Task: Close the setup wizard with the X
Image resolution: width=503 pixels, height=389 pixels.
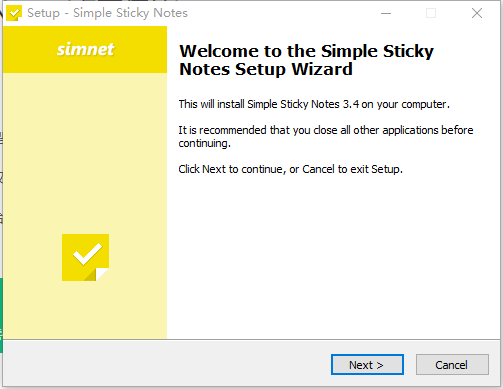Action: click(x=477, y=13)
